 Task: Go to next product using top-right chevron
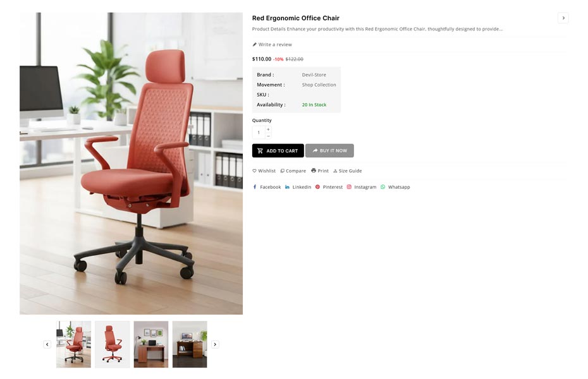(563, 18)
